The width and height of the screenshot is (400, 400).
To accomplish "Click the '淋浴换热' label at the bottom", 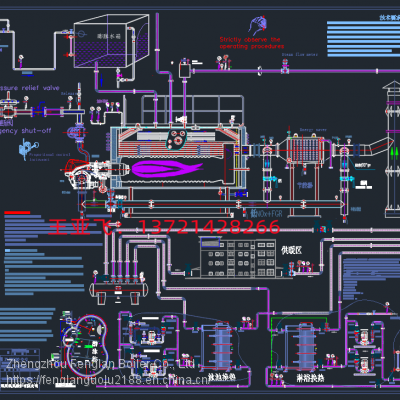I will tap(310, 378).
